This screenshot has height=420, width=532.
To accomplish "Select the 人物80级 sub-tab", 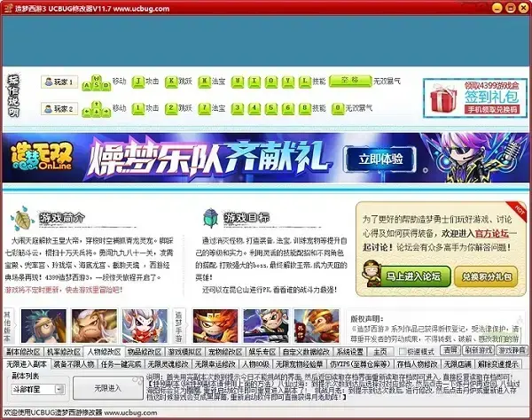I will click(x=255, y=364).
